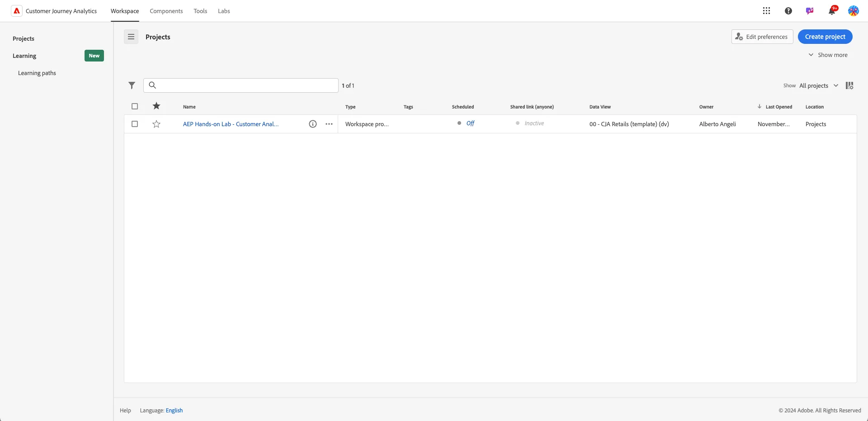868x421 pixels.
Task: Click the Adobe logo icon
Action: pyautogui.click(x=17, y=11)
